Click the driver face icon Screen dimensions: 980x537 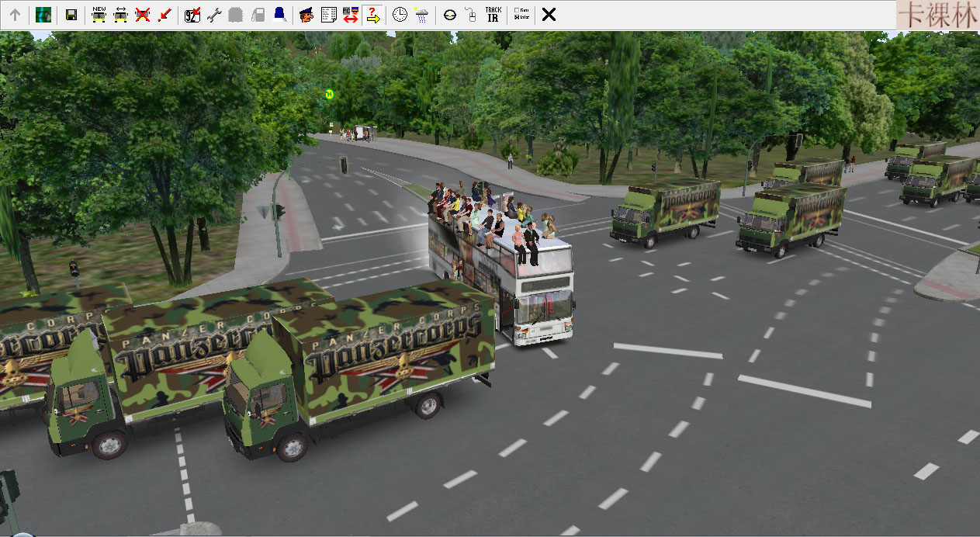click(306, 15)
